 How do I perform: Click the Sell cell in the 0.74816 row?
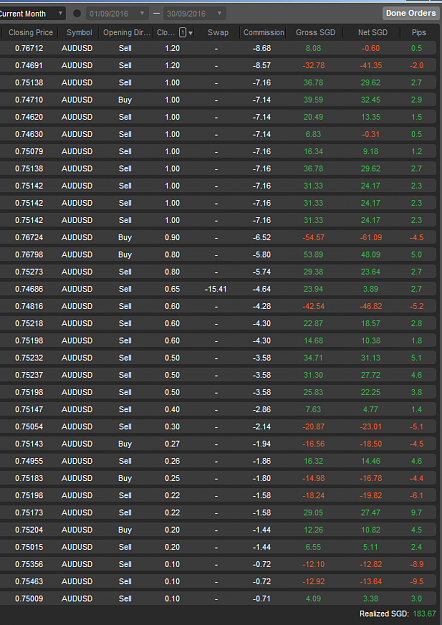point(125,306)
